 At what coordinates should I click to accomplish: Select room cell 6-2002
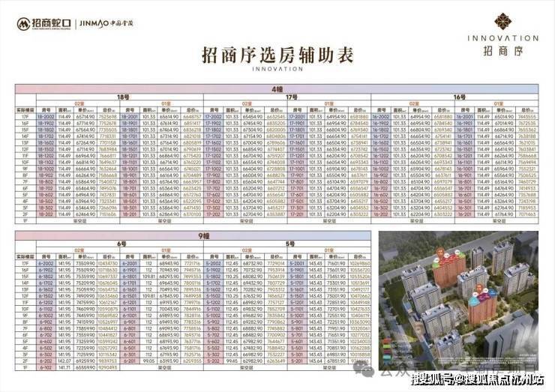(46, 264)
